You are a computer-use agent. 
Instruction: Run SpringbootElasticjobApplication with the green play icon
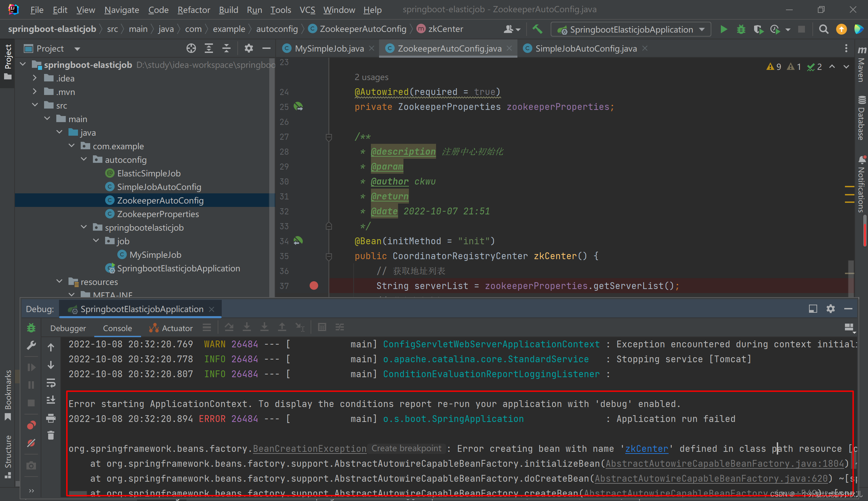tap(724, 30)
